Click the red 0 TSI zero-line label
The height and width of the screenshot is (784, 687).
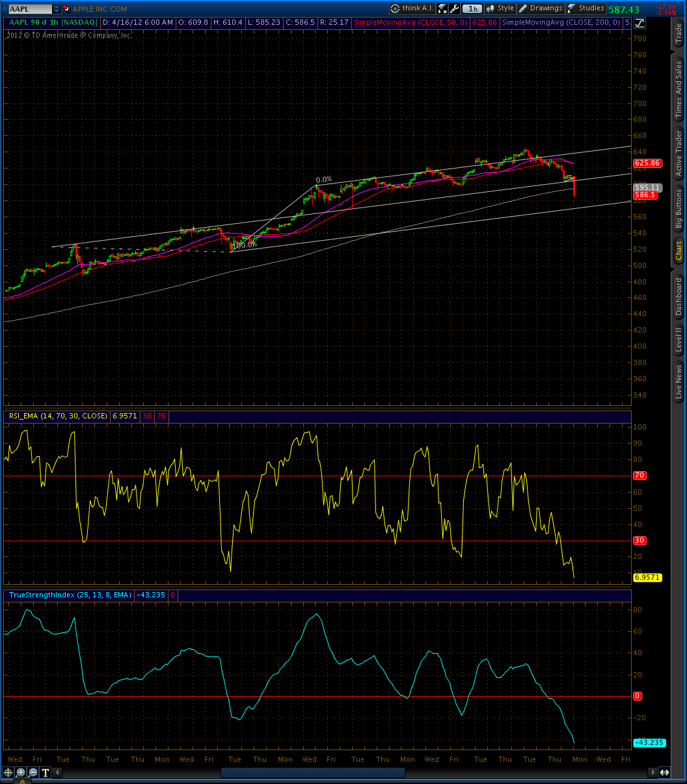638,696
